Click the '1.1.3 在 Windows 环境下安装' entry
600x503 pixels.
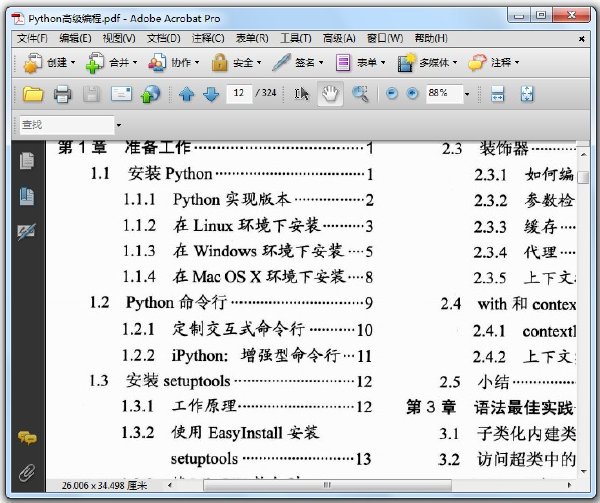pos(248,251)
